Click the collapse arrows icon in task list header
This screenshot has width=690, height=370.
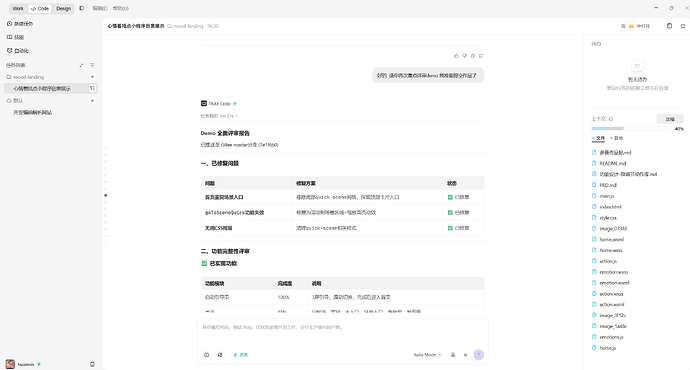pyautogui.click(x=81, y=65)
